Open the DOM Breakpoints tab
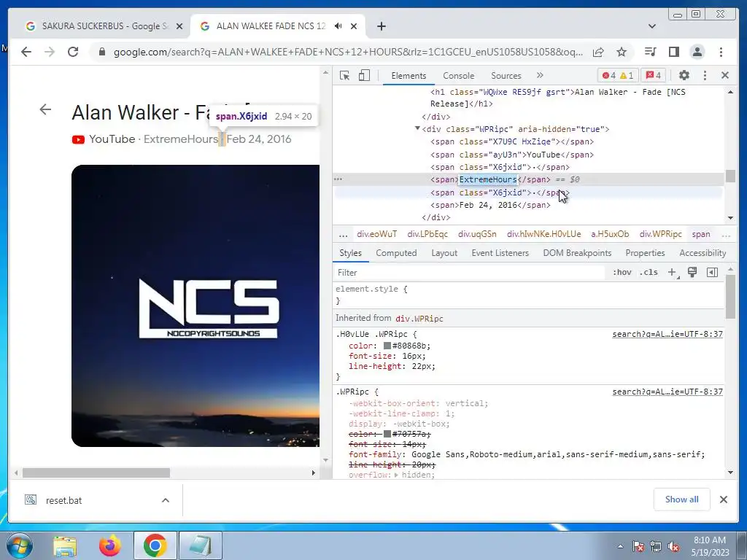 577,253
